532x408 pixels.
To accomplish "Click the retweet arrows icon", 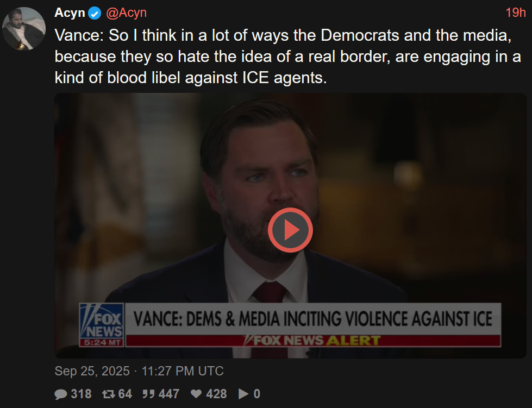I will coord(109,394).
